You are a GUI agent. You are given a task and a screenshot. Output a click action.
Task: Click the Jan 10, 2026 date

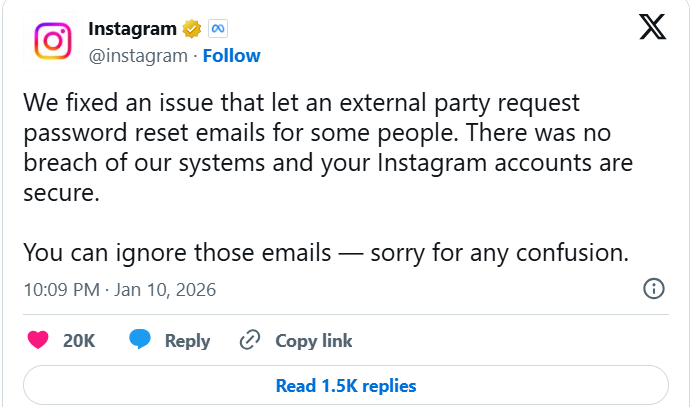click(x=165, y=290)
